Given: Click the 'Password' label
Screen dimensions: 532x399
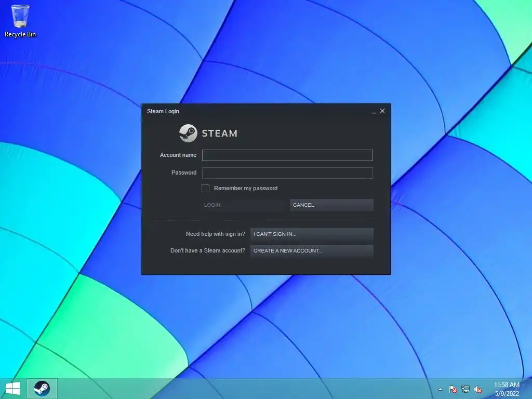Looking at the screenshot, I should point(184,172).
